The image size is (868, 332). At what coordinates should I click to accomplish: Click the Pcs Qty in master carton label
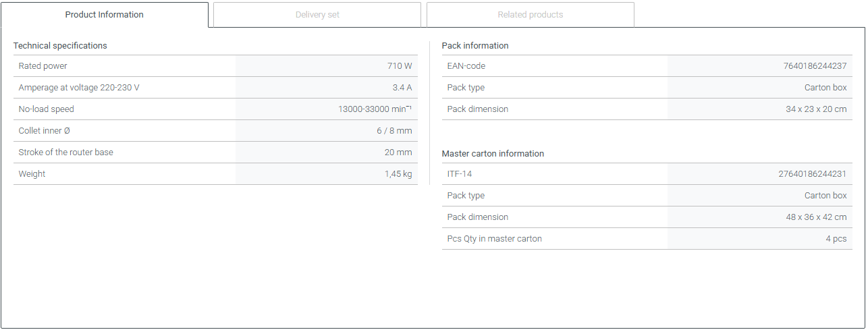494,239
